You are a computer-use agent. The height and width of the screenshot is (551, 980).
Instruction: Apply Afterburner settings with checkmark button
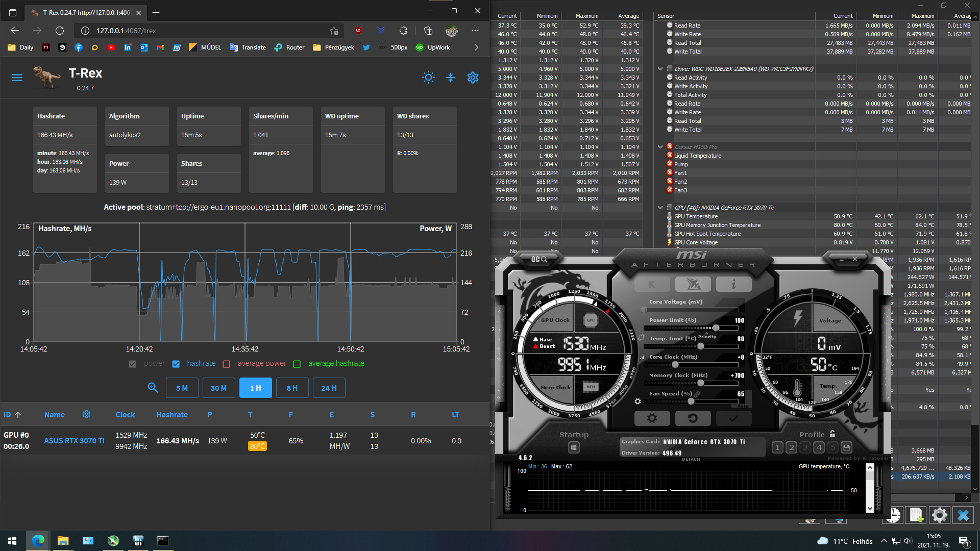[733, 418]
